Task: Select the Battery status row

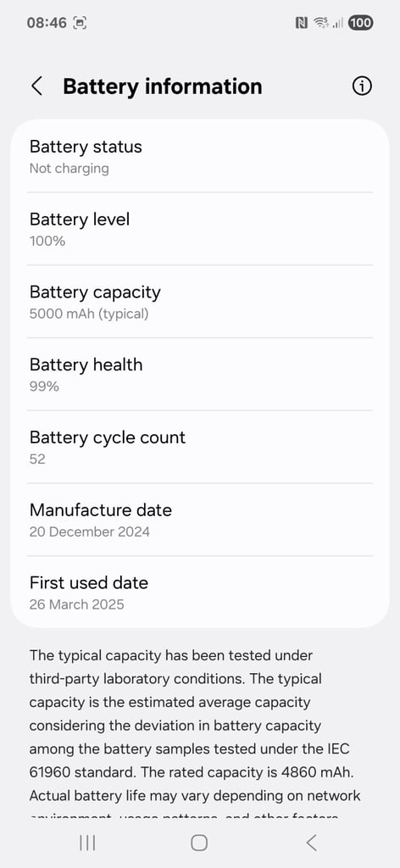Action: pyautogui.click(x=200, y=157)
